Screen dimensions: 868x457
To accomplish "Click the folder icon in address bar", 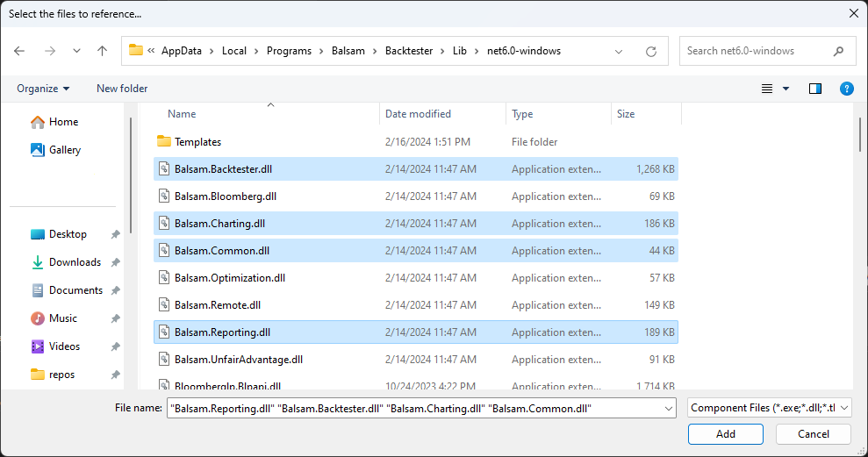I will tap(136, 50).
